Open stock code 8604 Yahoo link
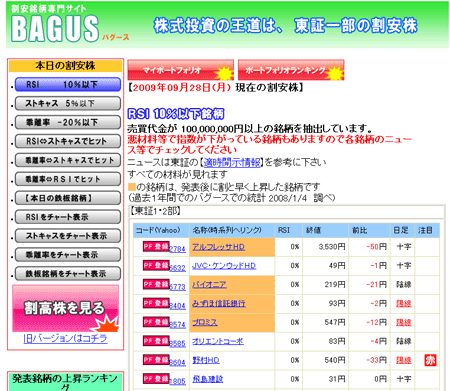This screenshot has height=391, width=450. point(177,362)
